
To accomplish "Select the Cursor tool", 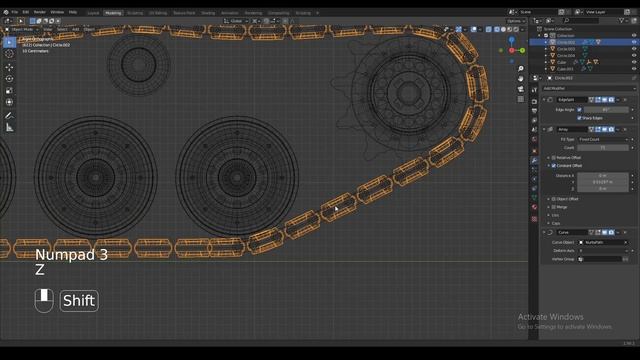I will click(9, 53).
